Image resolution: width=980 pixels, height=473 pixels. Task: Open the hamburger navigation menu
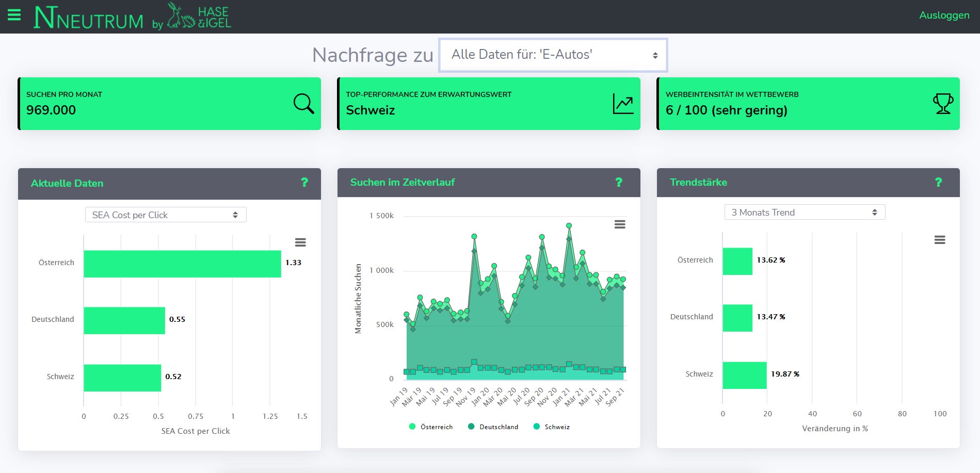(14, 15)
